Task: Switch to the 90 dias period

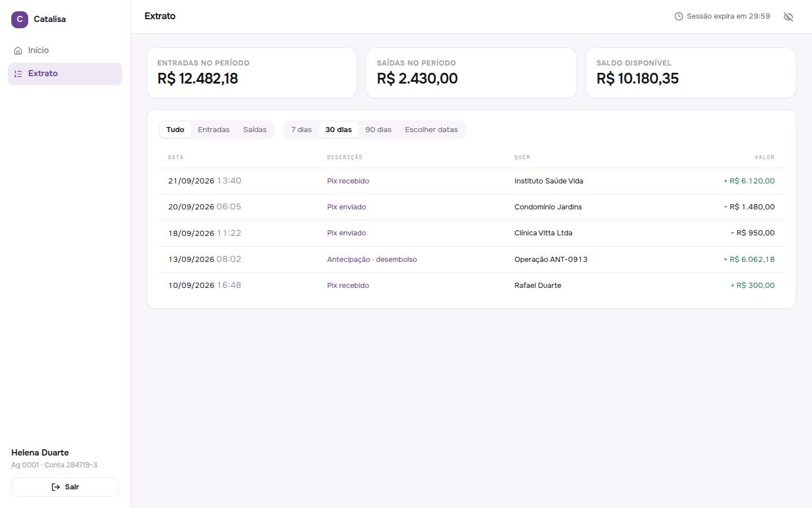Action: point(378,130)
